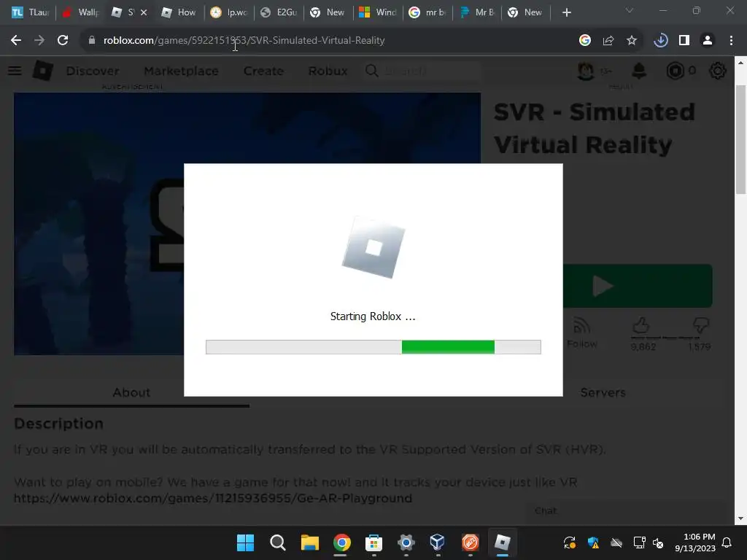
Task: Dislike the game with thumbs down
Action: tap(701, 326)
